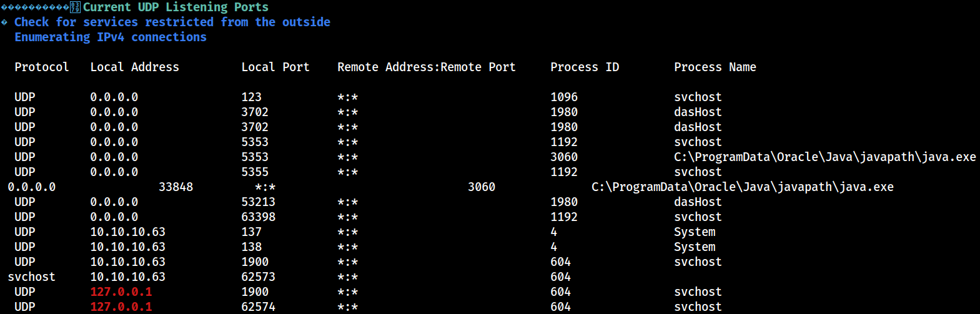Image resolution: width=980 pixels, height=314 pixels.
Task: Click process ID 1096
Action: (x=564, y=97)
